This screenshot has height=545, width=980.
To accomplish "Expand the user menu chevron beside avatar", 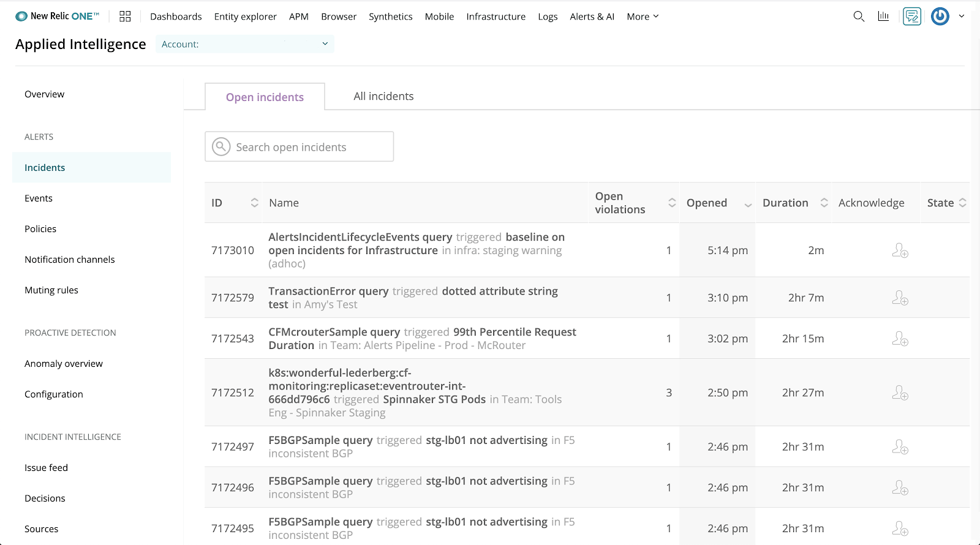I will [x=962, y=17].
